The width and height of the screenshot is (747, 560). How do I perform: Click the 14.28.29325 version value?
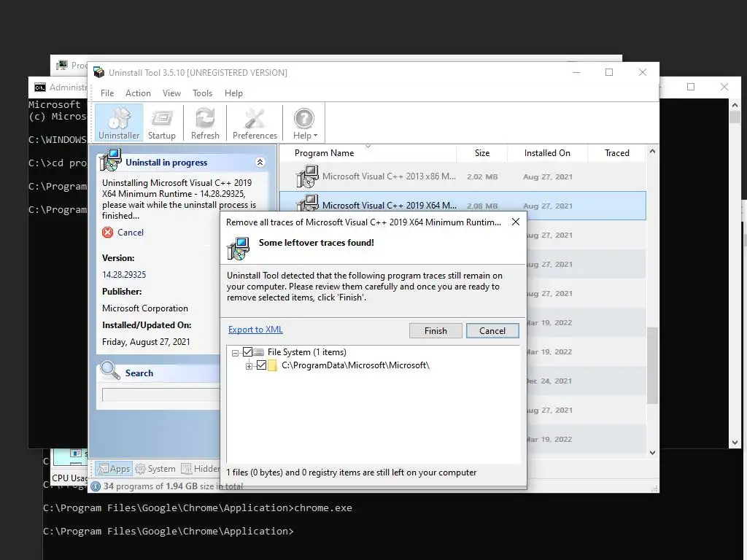124,275
